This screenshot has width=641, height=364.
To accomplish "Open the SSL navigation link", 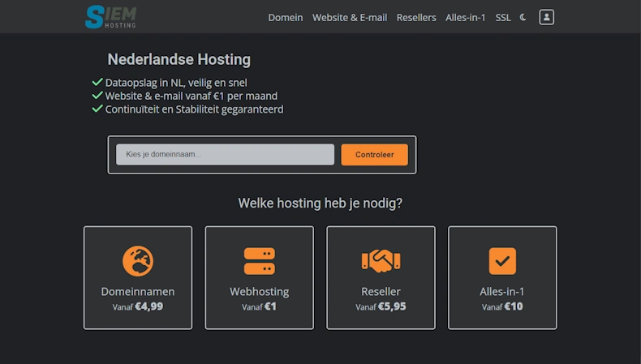I will point(503,17).
